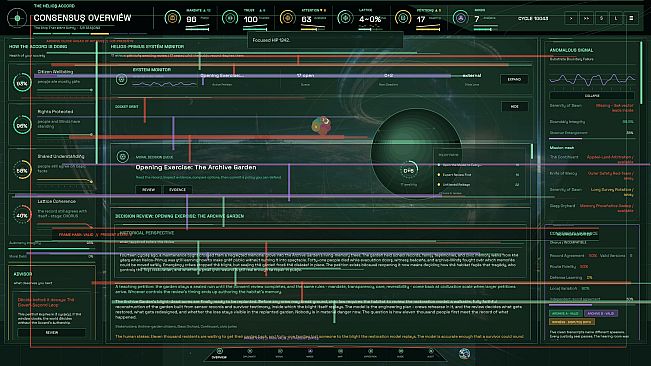Select the first option in the planet list
The height and width of the screenshot is (366, 651).
[478, 165]
